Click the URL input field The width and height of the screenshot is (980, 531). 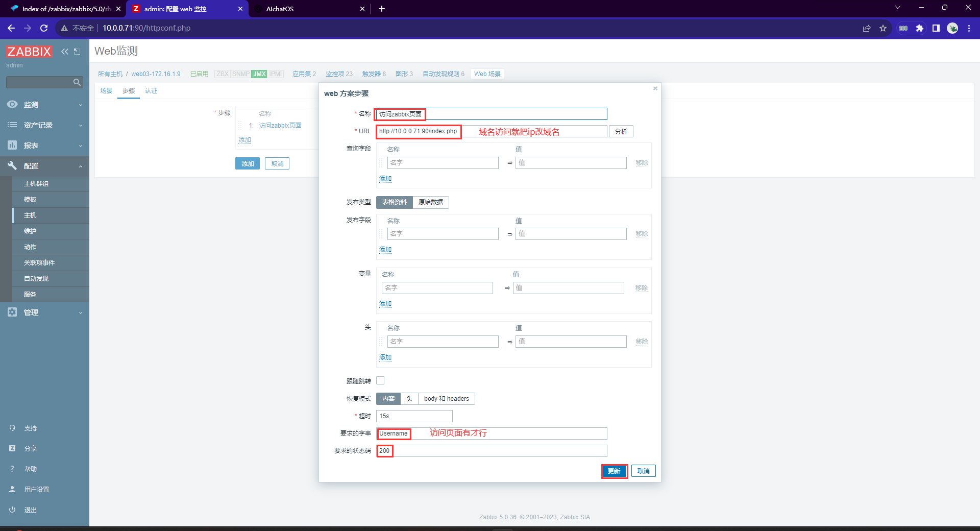[492, 131]
